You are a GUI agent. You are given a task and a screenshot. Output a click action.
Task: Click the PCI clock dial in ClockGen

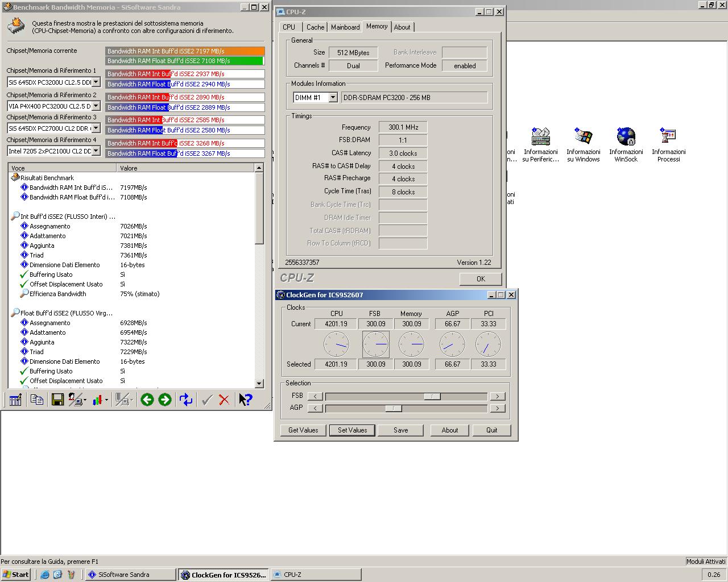coord(488,344)
